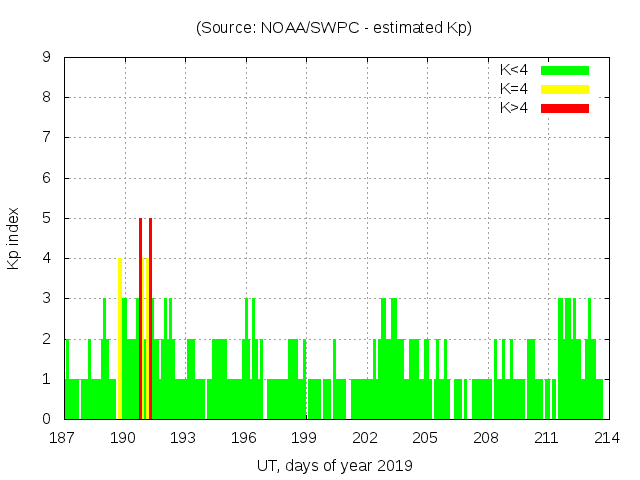Click the red K>4 legend swatch
640x480 pixels.
coord(565,108)
